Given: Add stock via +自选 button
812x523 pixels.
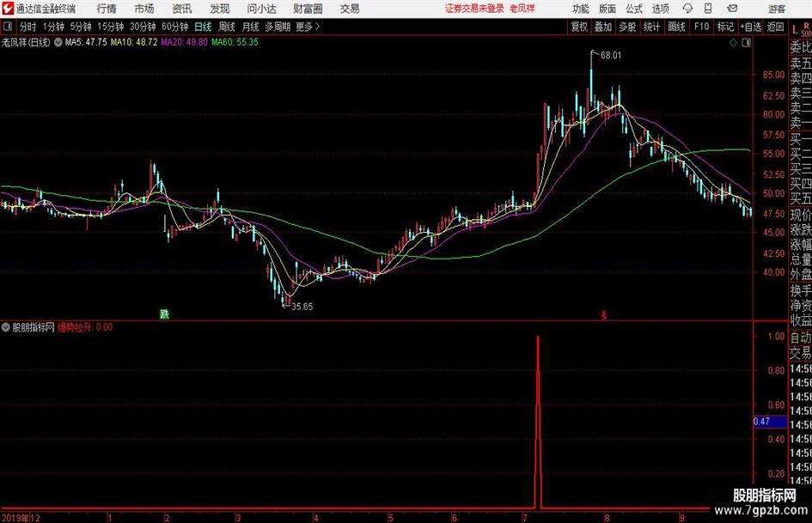Looking at the screenshot, I should (x=751, y=27).
